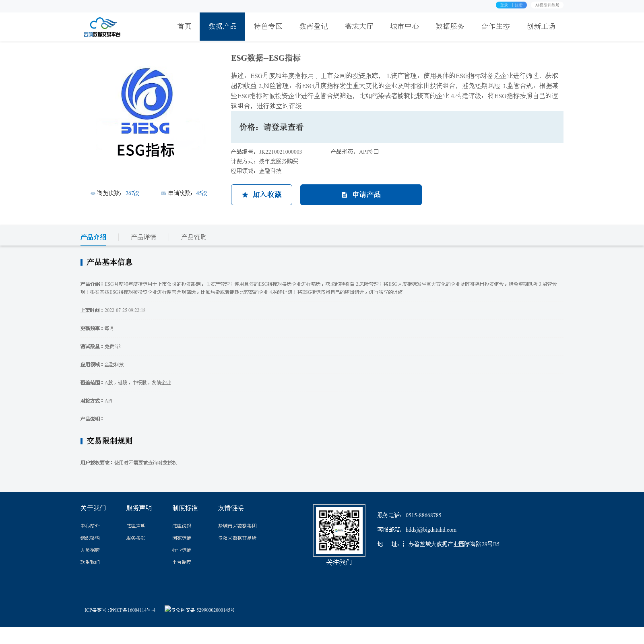Click the cloud platform logo
Viewport: 644px width, 644px height.
[102, 27]
